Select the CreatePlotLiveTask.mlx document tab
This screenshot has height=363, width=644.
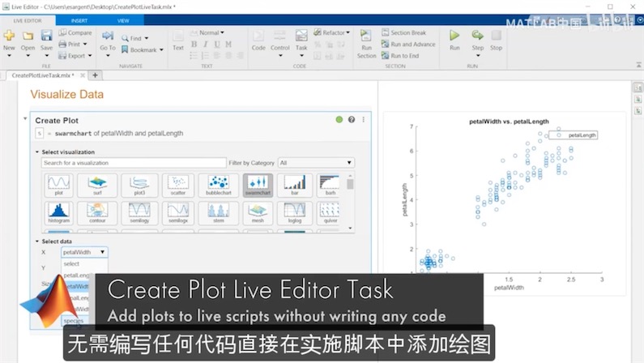click(x=42, y=75)
